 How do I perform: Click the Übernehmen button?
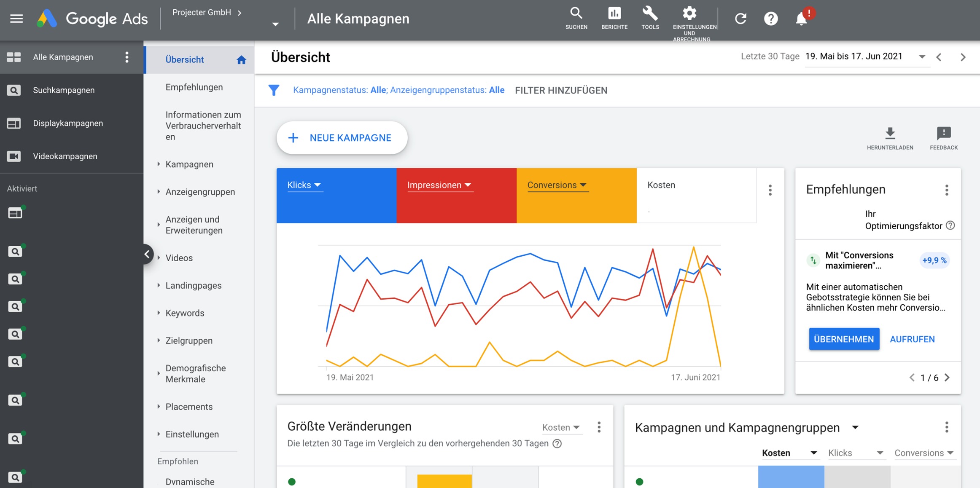844,339
